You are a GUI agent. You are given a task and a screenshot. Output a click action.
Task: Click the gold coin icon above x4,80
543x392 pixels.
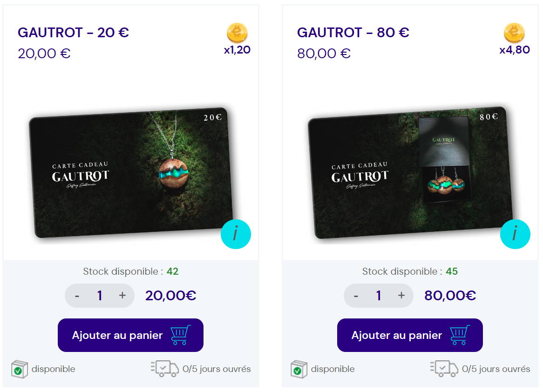[514, 33]
